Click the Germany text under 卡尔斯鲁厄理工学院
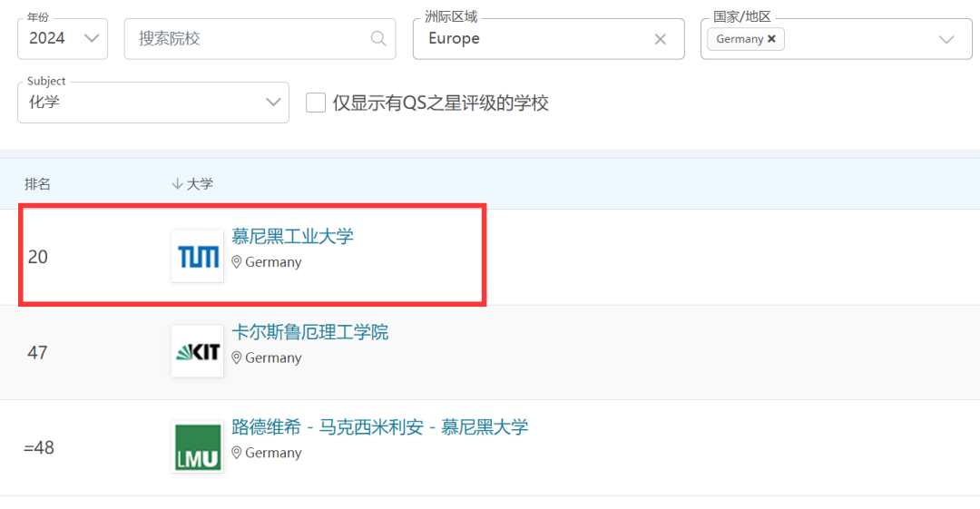 (x=273, y=357)
